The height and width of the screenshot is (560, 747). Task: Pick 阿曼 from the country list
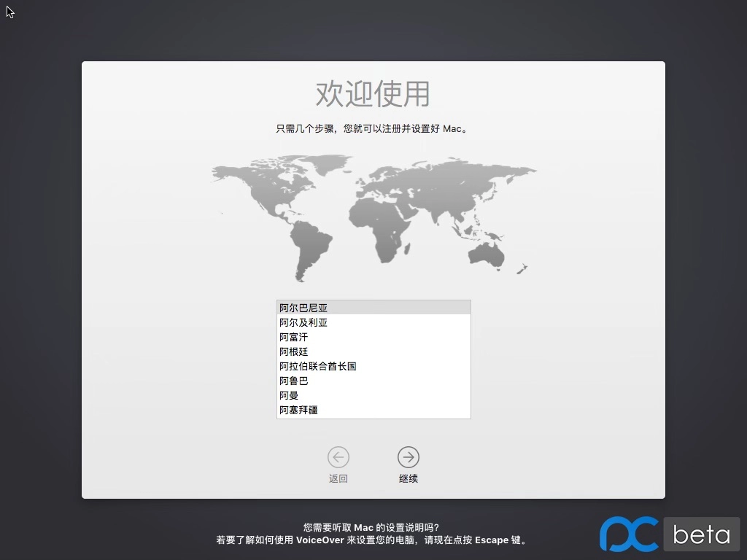tap(373, 395)
